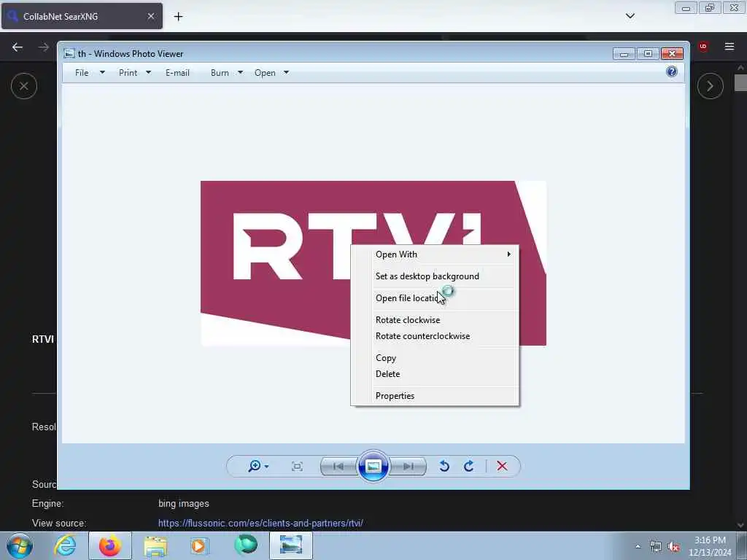
Task: Expand the Open With submenu
Action: [x=435, y=254]
